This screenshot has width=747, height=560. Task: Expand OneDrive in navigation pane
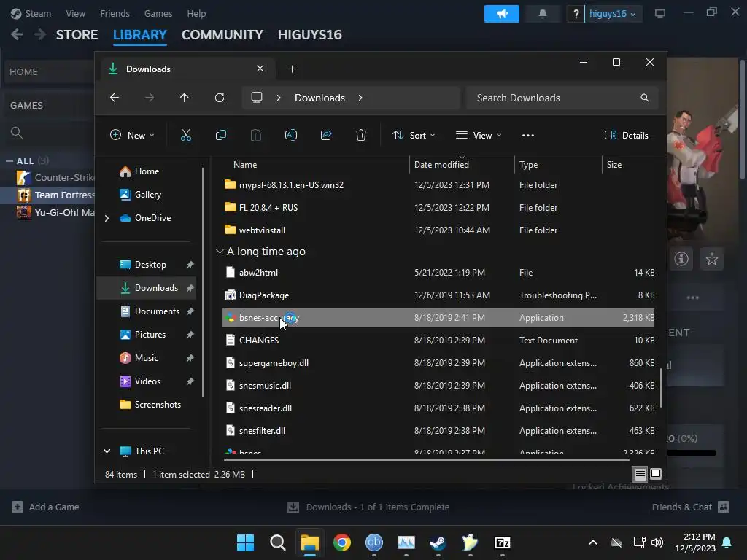pyautogui.click(x=107, y=218)
